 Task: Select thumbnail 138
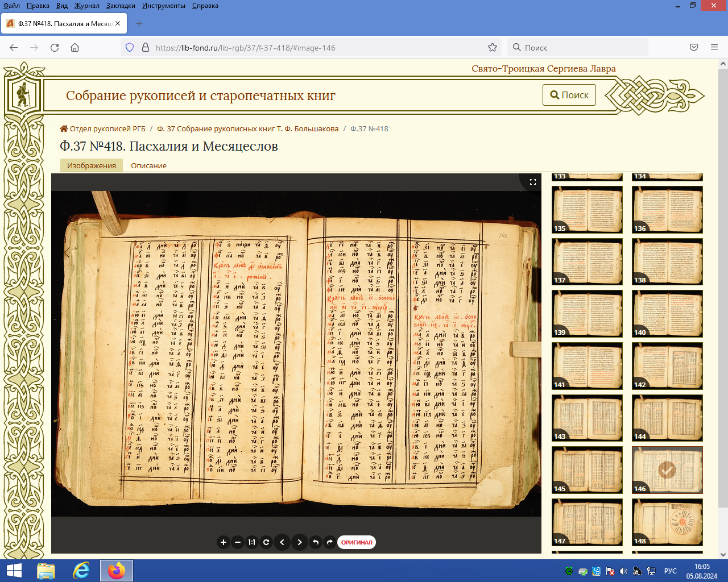point(667,261)
